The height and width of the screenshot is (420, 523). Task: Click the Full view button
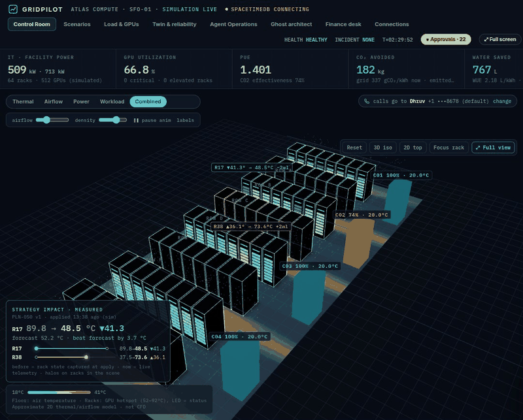pyautogui.click(x=493, y=148)
